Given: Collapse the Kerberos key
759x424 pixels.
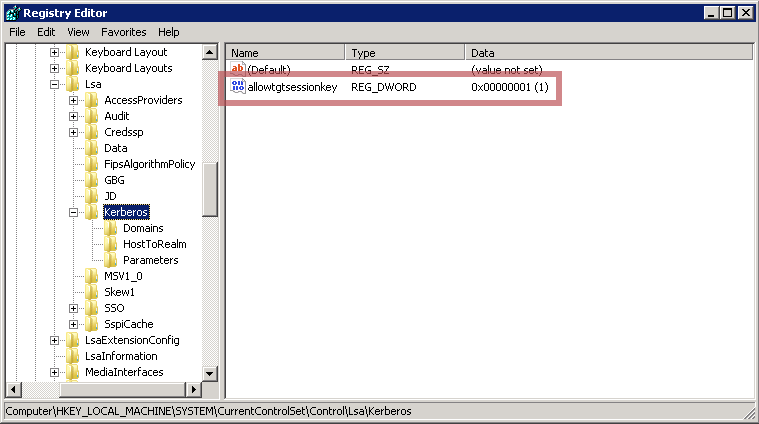Looking at the screenshot, I should tap(73, 212).
